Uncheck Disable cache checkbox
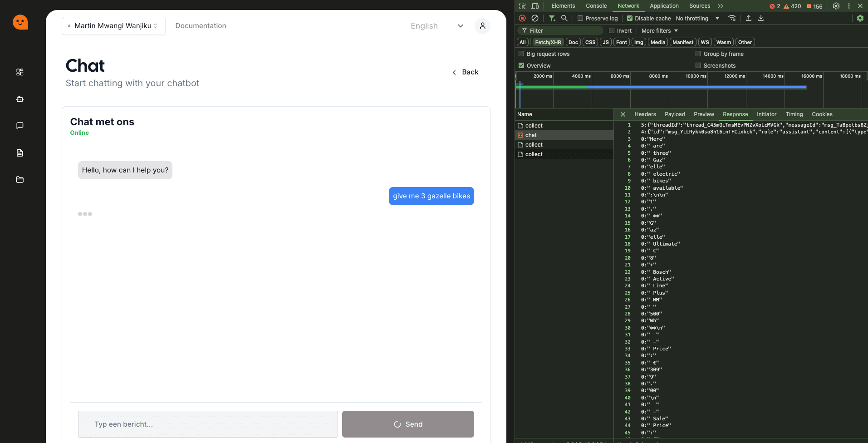The width and height of the screenshot is (868, 443). (x=630, y=18)
